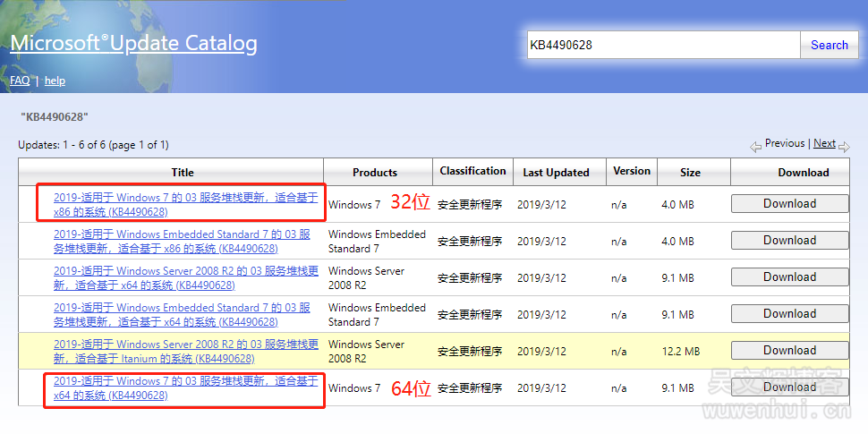Download the Windows 7 x86 update
The height and width of the screenshot is (434, 868).
[x=789, y=204]
